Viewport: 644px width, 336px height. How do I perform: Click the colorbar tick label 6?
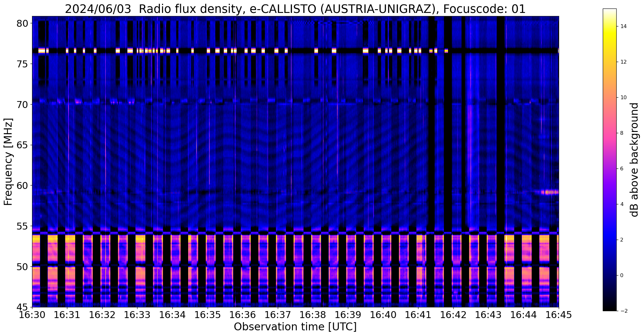pyautogui.click(x=621, y=169)
